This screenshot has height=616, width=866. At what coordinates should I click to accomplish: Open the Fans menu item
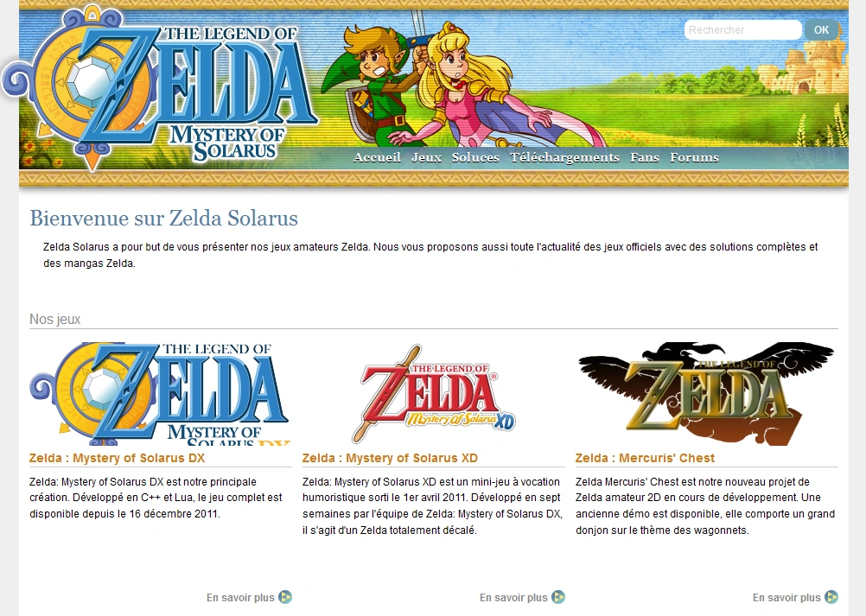pos(645,157)
